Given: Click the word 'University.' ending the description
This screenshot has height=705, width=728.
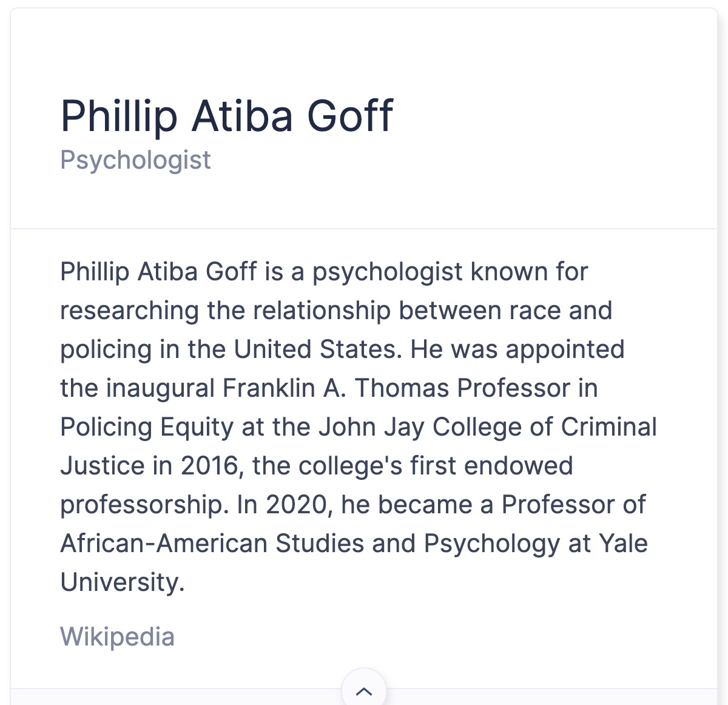Looking at the screenshot, I should (122, 582).
